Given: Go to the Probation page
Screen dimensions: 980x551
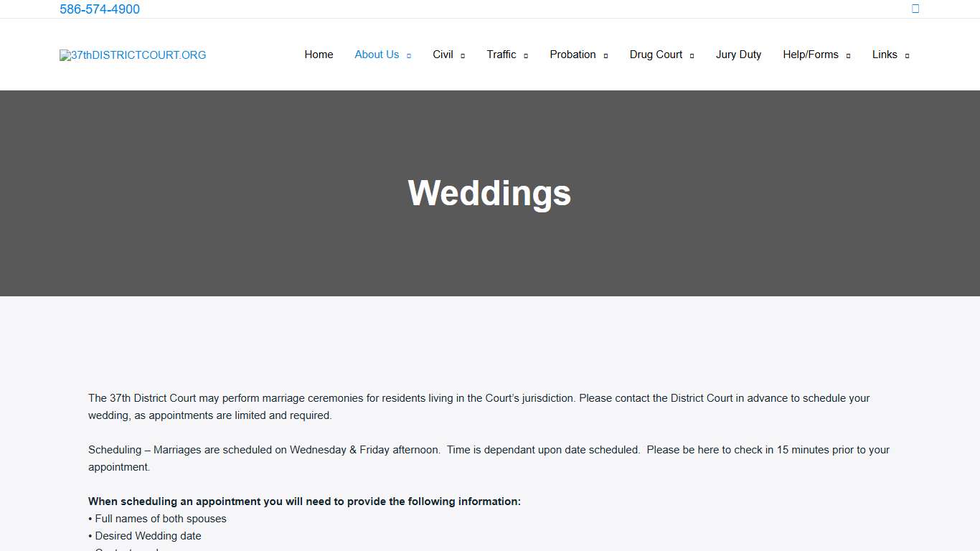Looking at the screenshot, I should coord(573,55).
